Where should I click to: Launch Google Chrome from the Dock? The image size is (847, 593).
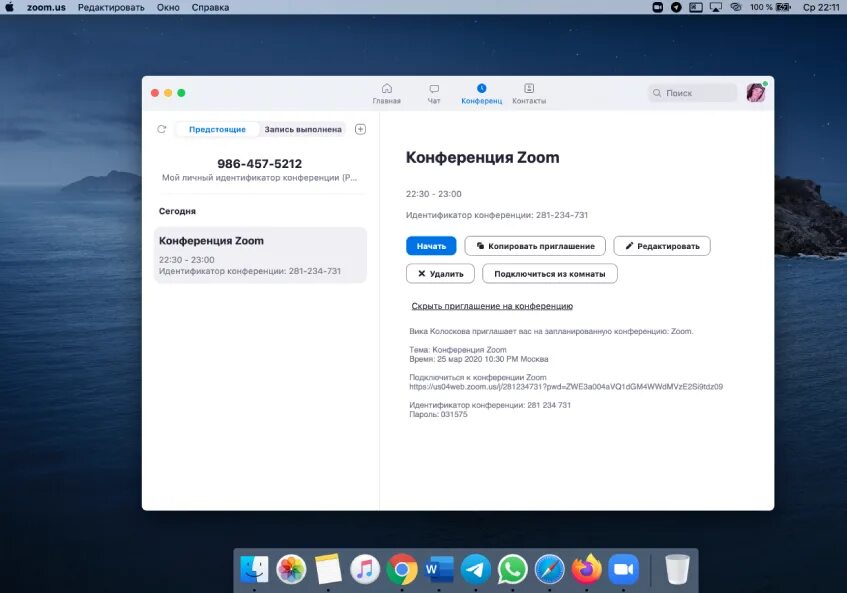[x=402, y=569]
